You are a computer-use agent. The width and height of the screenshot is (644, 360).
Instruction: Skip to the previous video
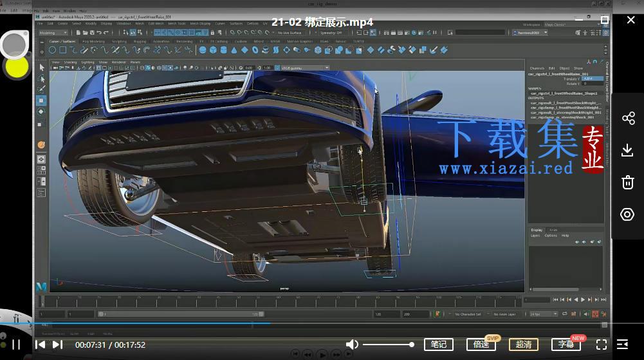[x=41, y=345]
